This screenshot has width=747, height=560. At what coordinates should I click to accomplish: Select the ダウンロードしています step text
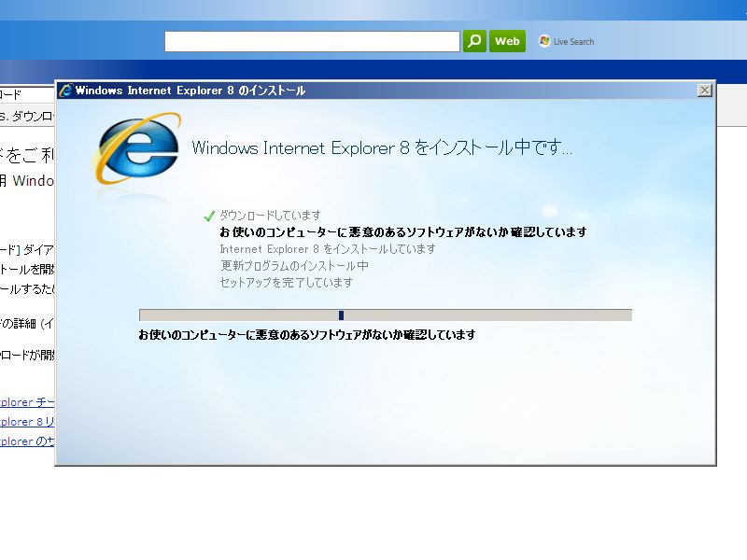tap(270, 216)
